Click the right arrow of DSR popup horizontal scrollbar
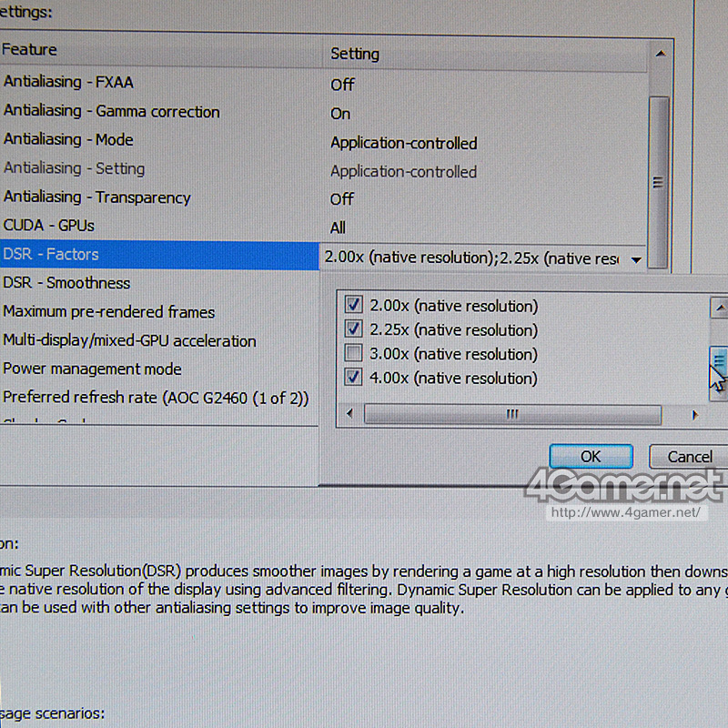The image size is (728, 728). click(694, 415)
